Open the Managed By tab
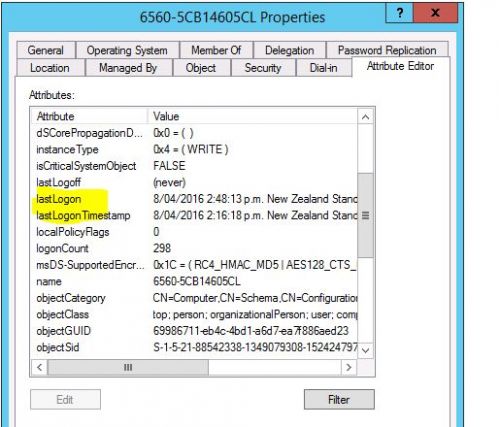This screenshot has width=500, height=427. point(128,68)
